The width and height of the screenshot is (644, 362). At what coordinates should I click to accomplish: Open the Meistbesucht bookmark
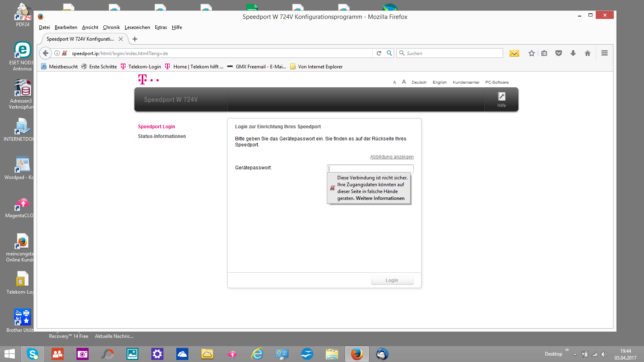(60, 67)
